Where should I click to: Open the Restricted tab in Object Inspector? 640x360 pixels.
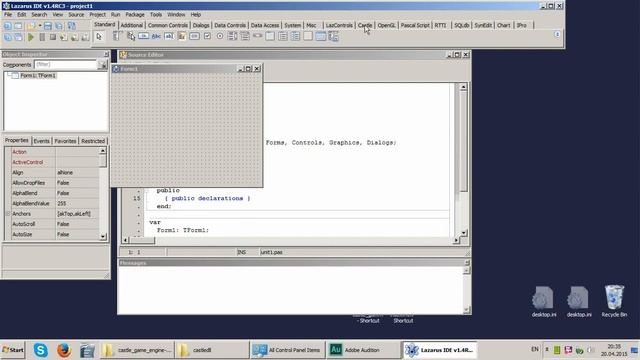point(93,141)
